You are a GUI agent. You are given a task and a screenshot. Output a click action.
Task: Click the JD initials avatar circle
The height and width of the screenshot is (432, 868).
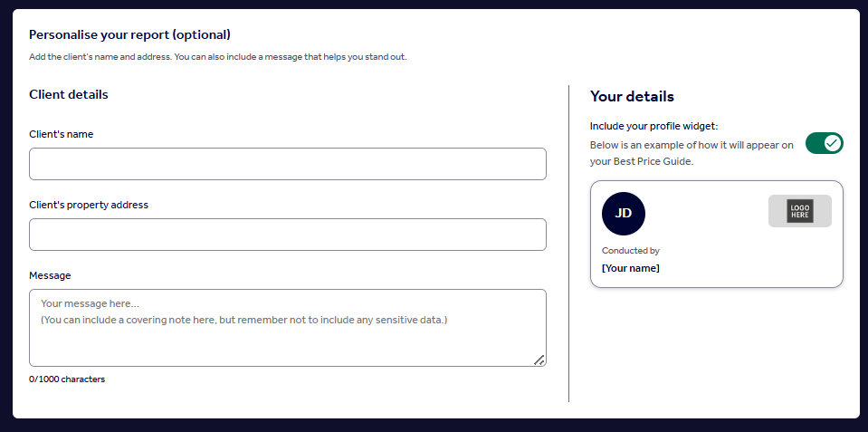pyautogui.click(x=624, y=214)
